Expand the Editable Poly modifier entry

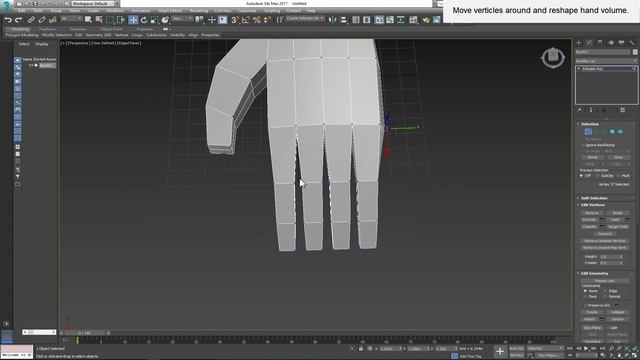[x=579, y=69]
